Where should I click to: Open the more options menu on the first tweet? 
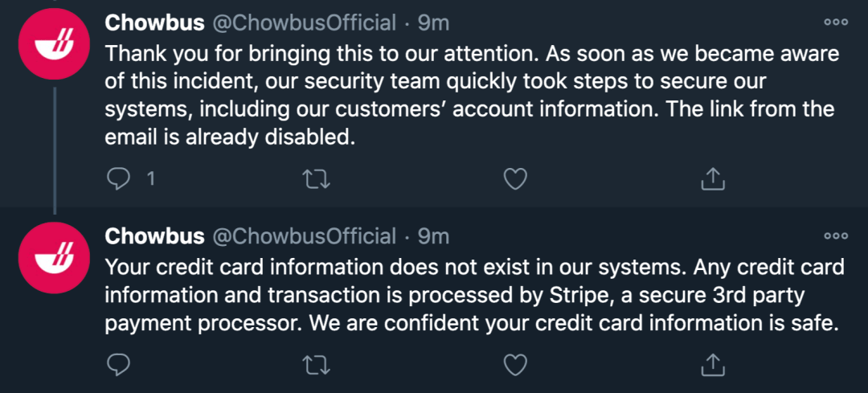837,23
